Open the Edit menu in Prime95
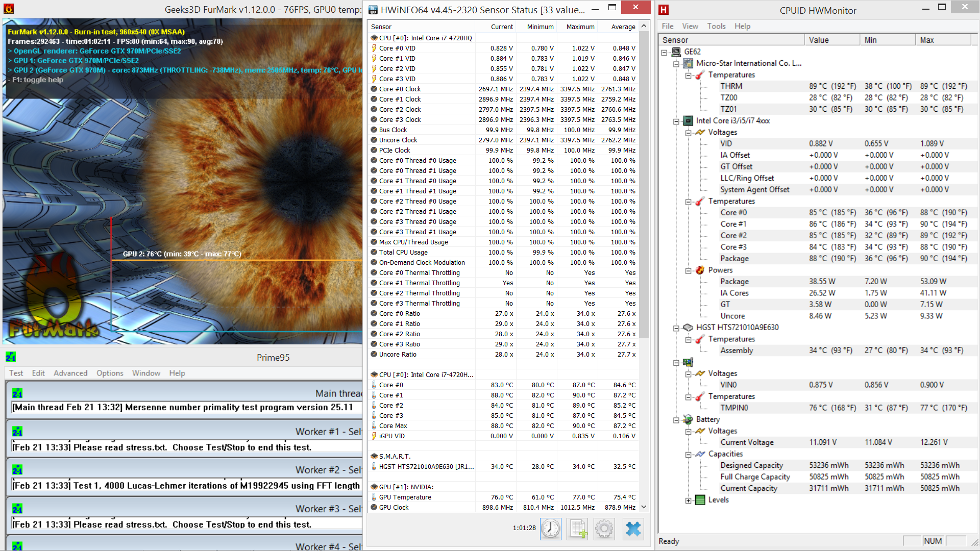980x551 pixels. (38, 373)
